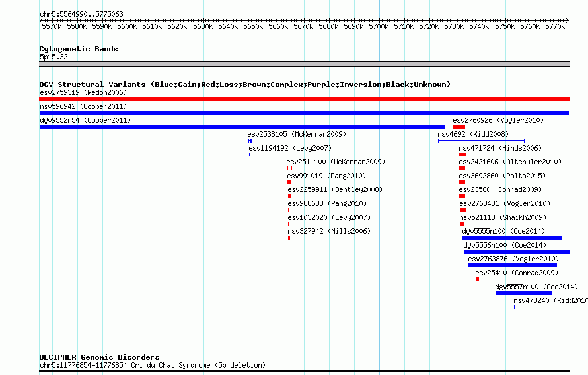Click the 5700k ruler tick label
This screenshot has height=375, width=588.
pos(379,26)
